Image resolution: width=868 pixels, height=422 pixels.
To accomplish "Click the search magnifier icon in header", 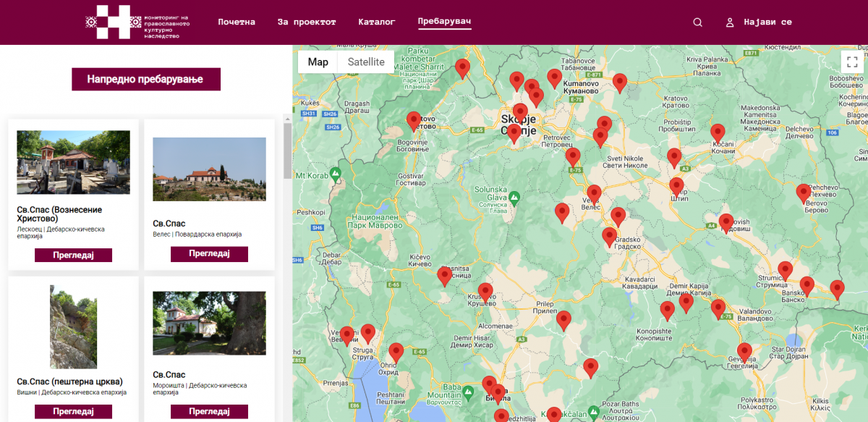I will coord(697,22).
